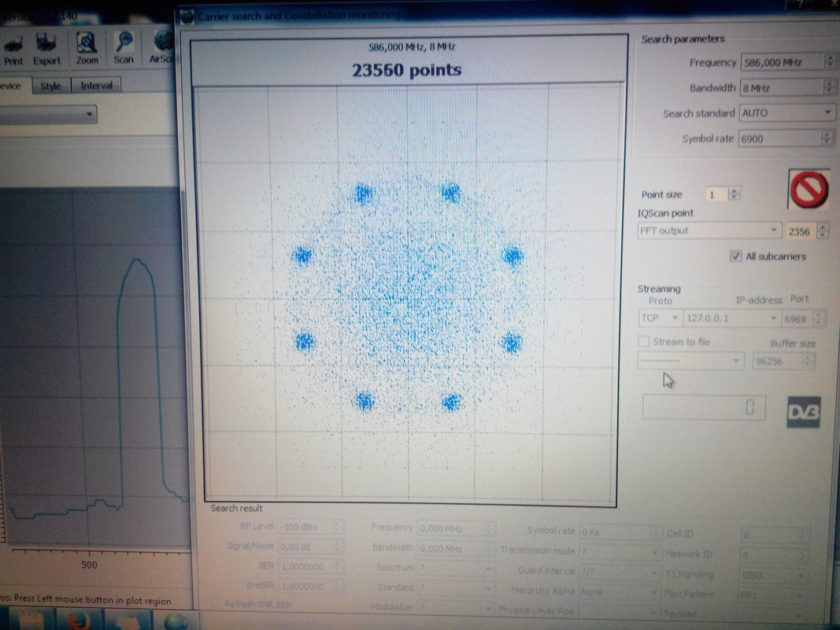Open the Transmission mode dropdown

pos(620,550)
